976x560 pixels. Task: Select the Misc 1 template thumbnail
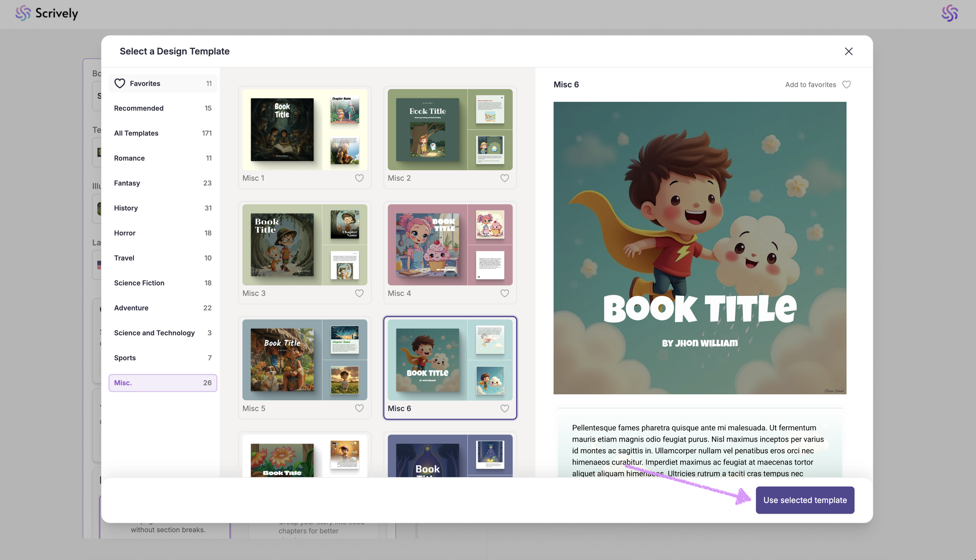coord(304,130)
